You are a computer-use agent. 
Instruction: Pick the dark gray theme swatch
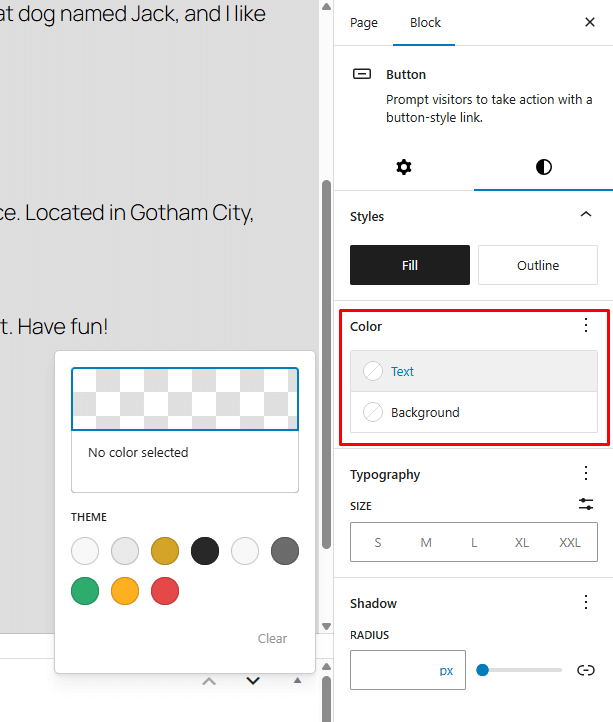point(285,551)
